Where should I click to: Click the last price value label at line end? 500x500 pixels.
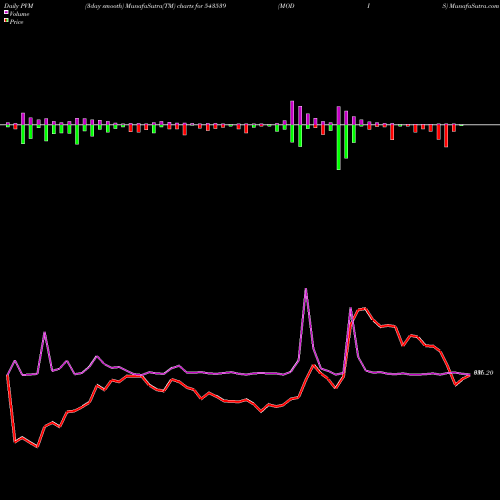483,373
